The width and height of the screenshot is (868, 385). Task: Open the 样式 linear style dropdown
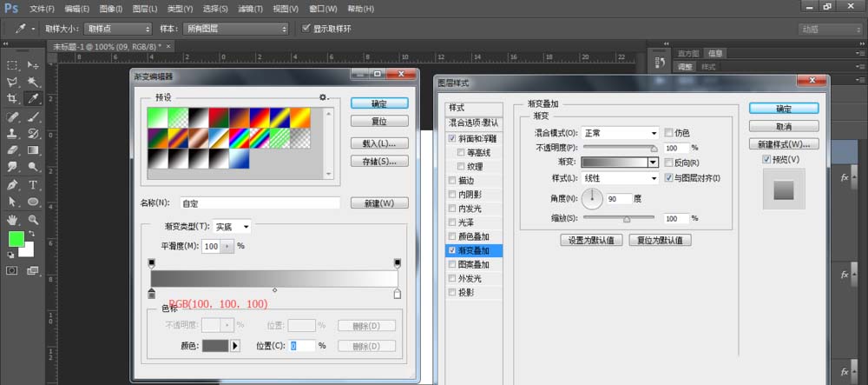[x=620, y=178]
